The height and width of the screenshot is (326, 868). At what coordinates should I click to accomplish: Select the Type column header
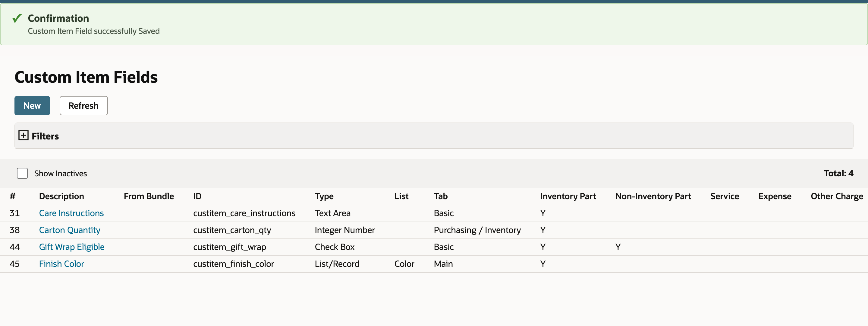324,197
